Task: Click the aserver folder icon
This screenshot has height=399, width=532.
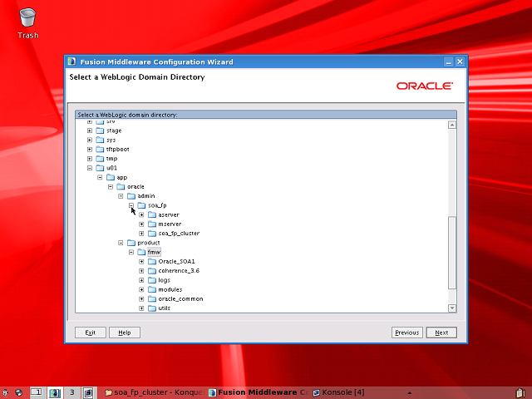Action: pyautogui.click(x=152, y=214)
